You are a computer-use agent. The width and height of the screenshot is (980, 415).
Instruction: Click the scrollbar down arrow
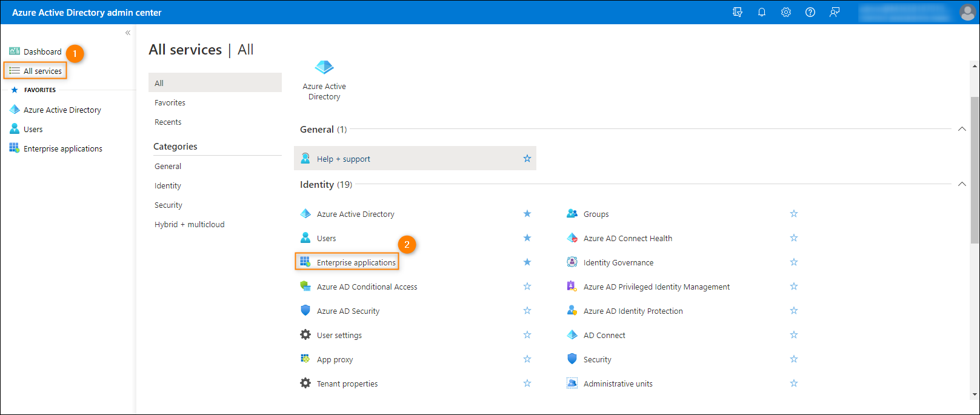[975, 394]
